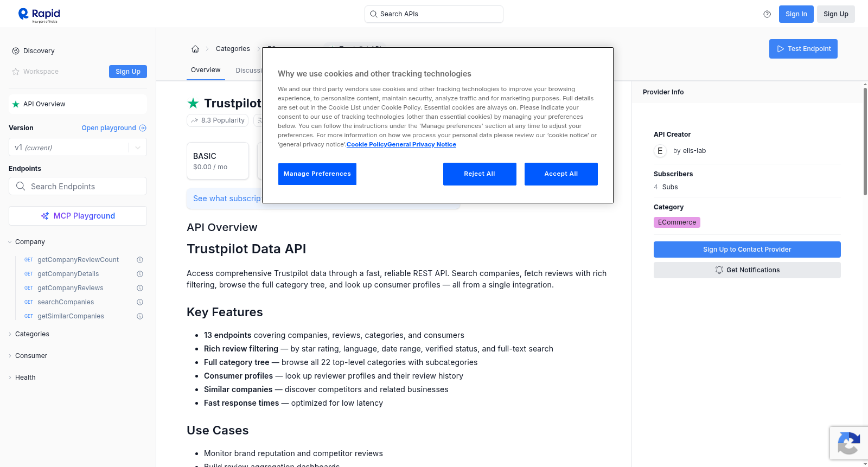Screen dimensions: 868x467
Task: Click the home breadcrumb icon
Action: pos(195,49)
